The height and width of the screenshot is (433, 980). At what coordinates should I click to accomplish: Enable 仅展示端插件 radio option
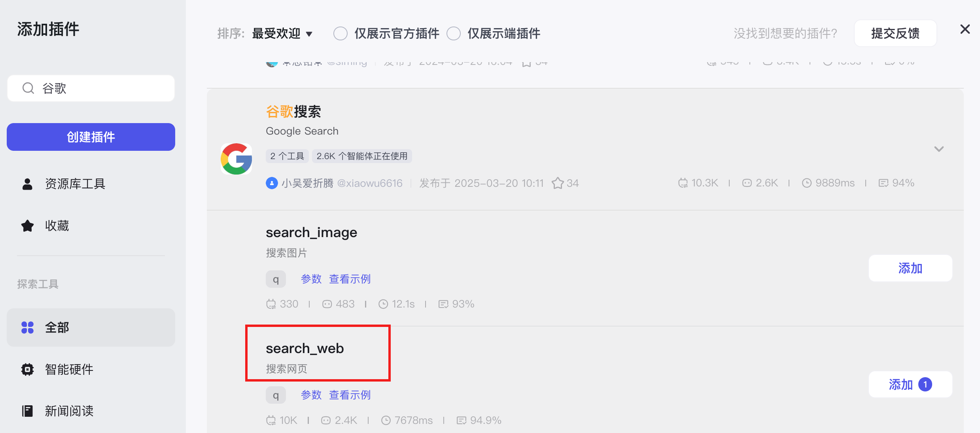(454, 34)
